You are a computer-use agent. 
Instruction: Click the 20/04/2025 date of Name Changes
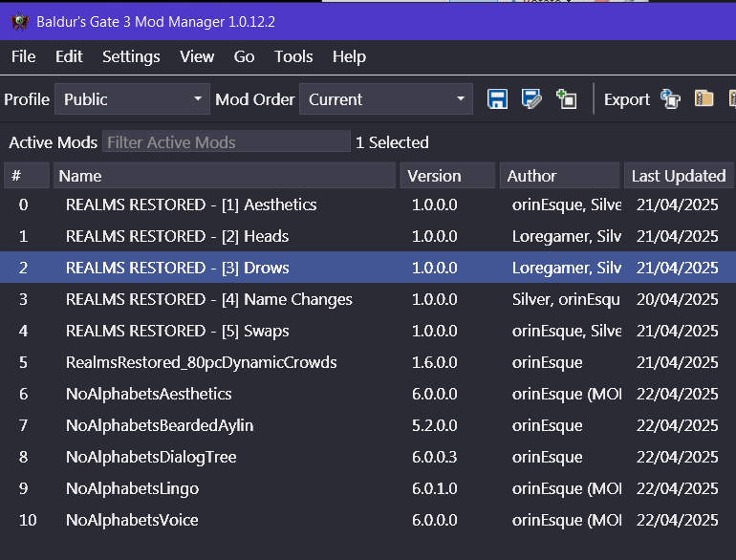pyautogui.click(x=678, y=299)
